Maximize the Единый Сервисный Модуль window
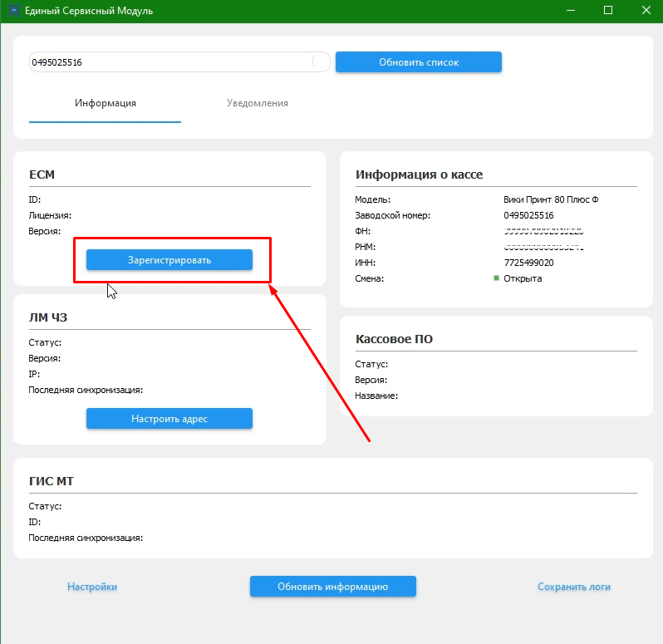663x644 pixels. (x=608, y=10)
